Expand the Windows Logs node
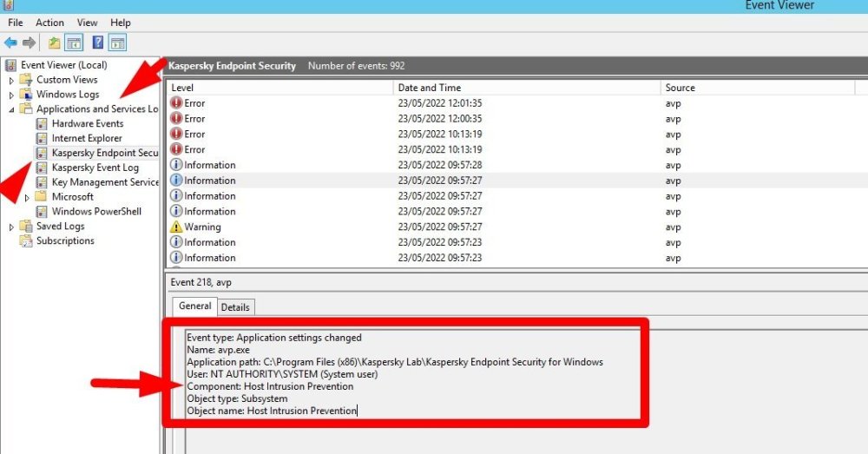Screen dimensions: 868x454 pyautogui.click(x=11, y=95)
